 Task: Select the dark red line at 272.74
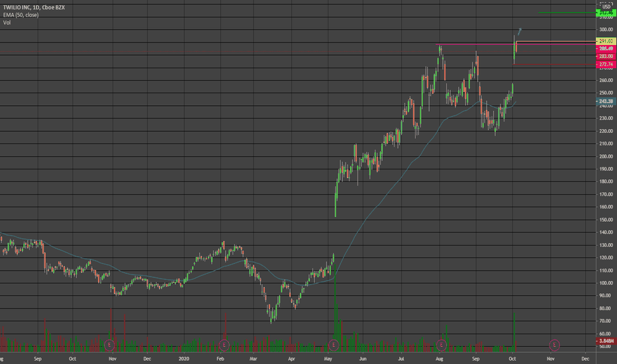tap(555, 64)
